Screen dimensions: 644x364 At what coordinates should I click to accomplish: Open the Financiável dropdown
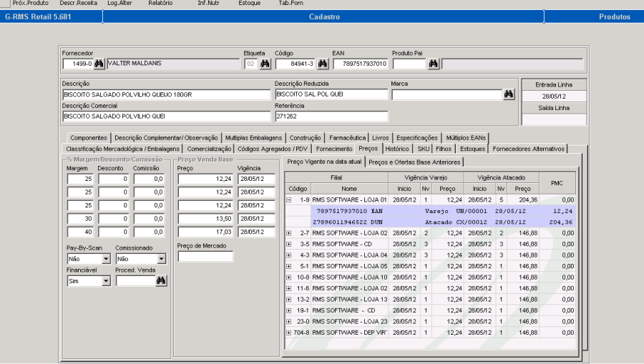point(106,281)
